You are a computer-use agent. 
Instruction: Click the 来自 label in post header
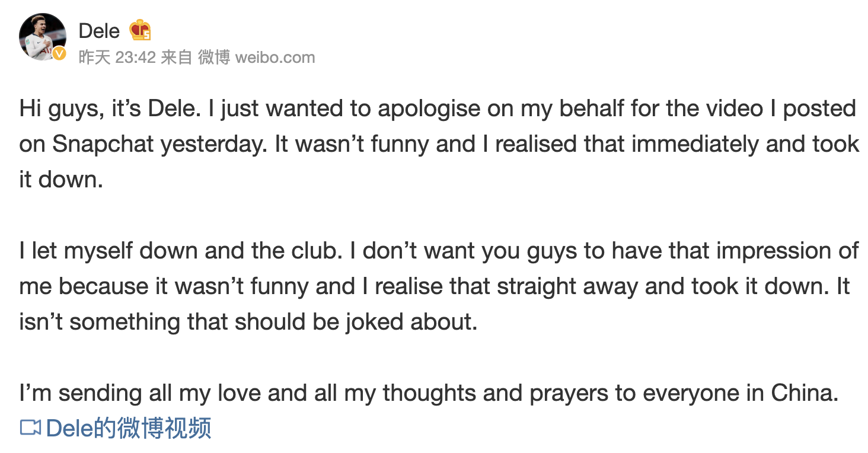[x=177, y=58]
